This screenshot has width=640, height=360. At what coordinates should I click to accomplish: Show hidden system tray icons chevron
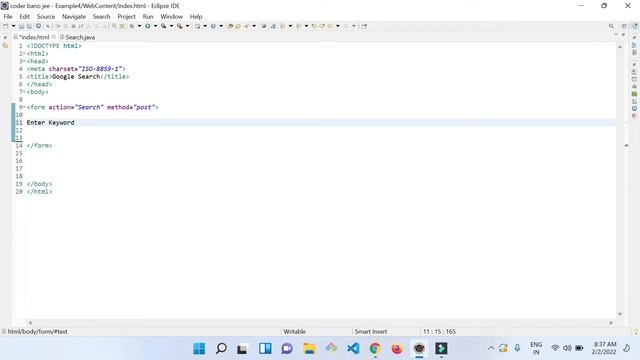[x=491, y=348]
